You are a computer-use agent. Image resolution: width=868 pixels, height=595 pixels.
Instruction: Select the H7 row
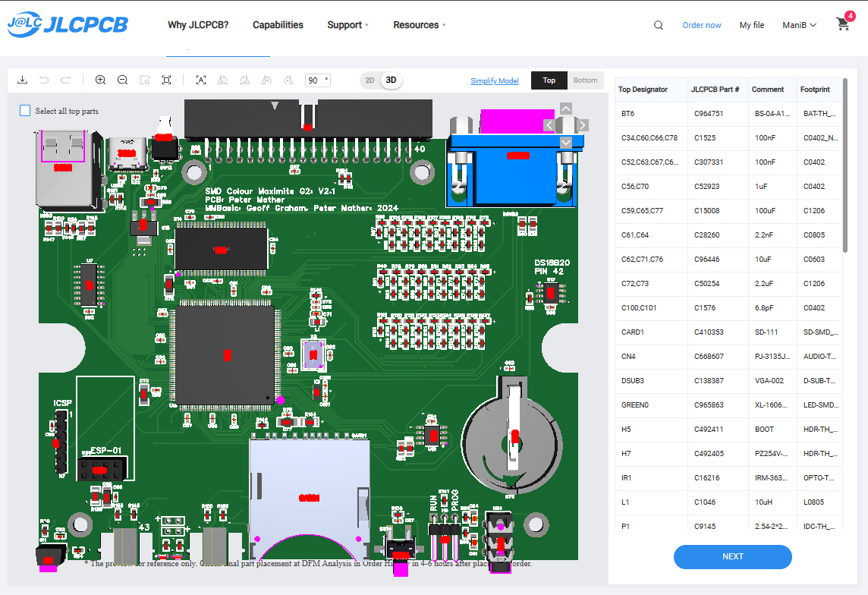pos(728,454)
